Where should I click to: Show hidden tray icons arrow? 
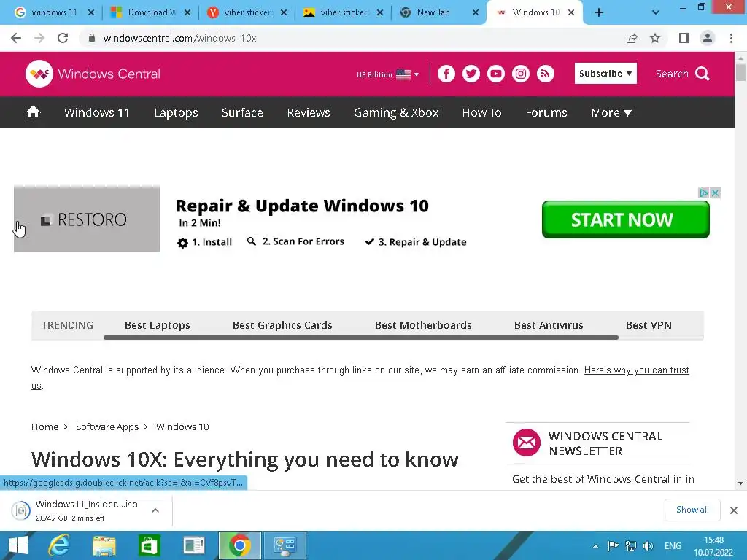tap(595, 546)
